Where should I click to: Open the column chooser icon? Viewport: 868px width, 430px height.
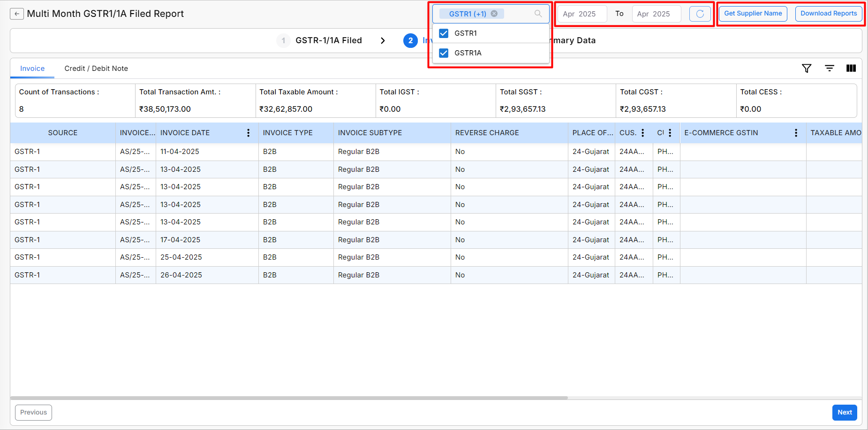(851, 69)
